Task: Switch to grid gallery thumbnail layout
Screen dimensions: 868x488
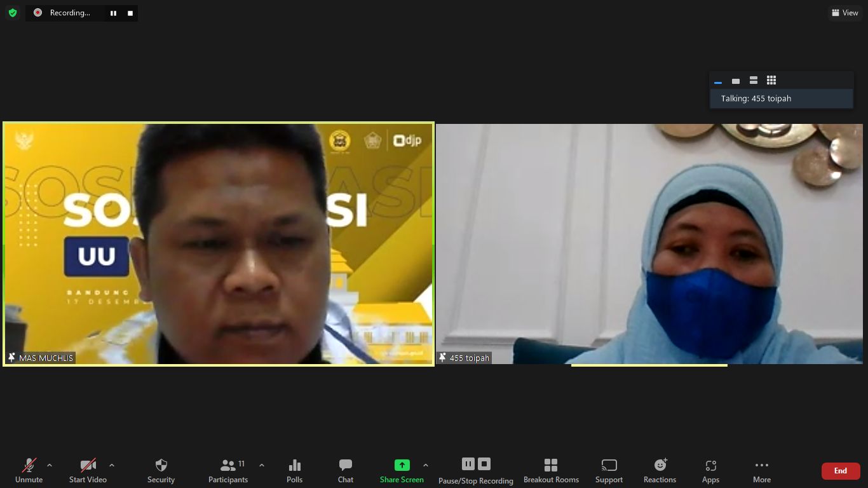Action: (771, 81)
